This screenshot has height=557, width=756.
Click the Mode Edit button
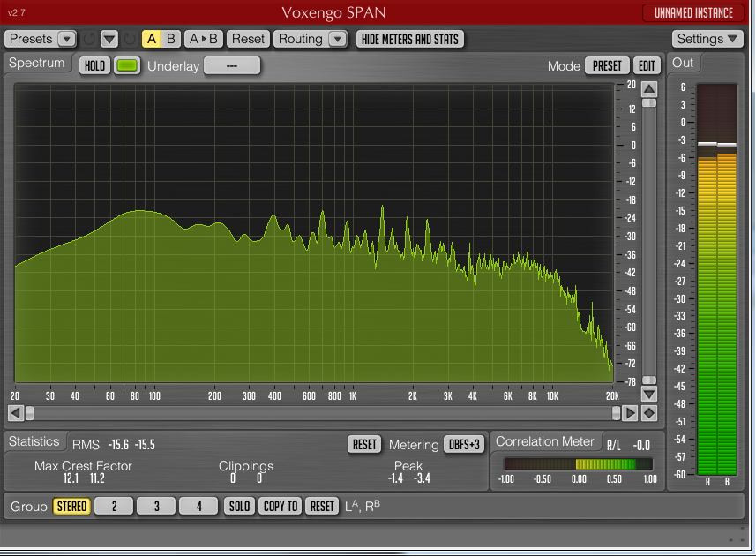coord(647,65)
